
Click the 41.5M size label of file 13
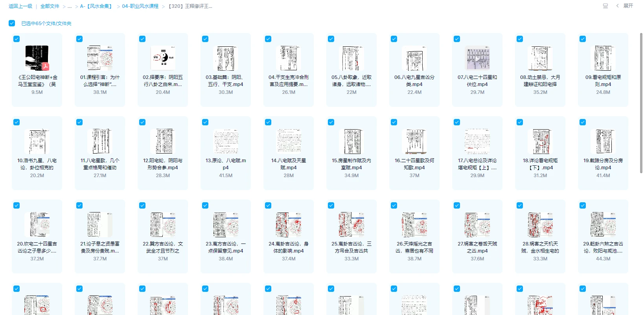tap(226, 176)
